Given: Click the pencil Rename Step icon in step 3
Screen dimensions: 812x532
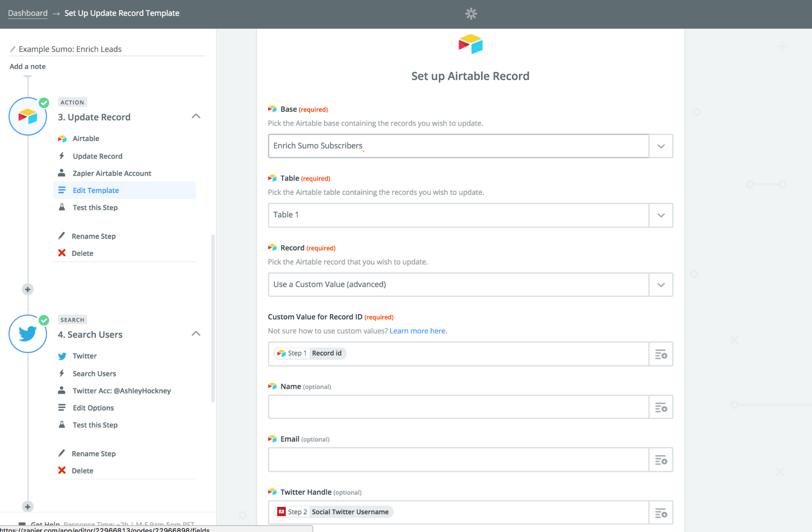Looking at the screenshot, I should [62, 236].
